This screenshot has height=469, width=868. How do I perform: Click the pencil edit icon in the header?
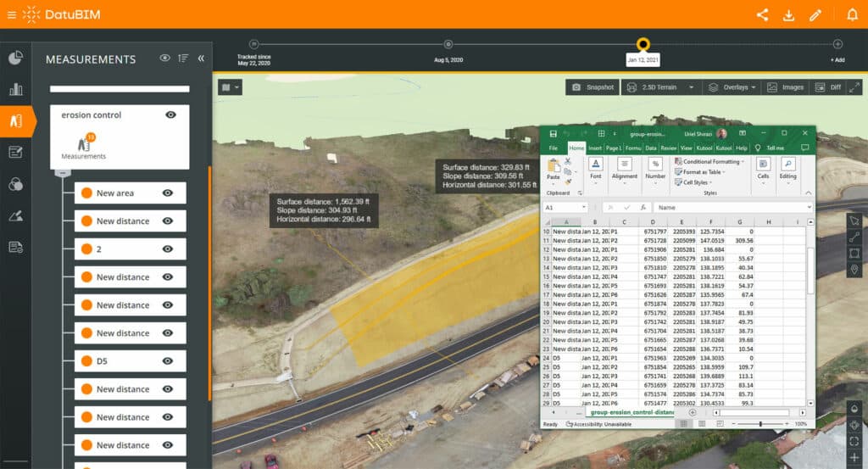[x=815, y=14]
